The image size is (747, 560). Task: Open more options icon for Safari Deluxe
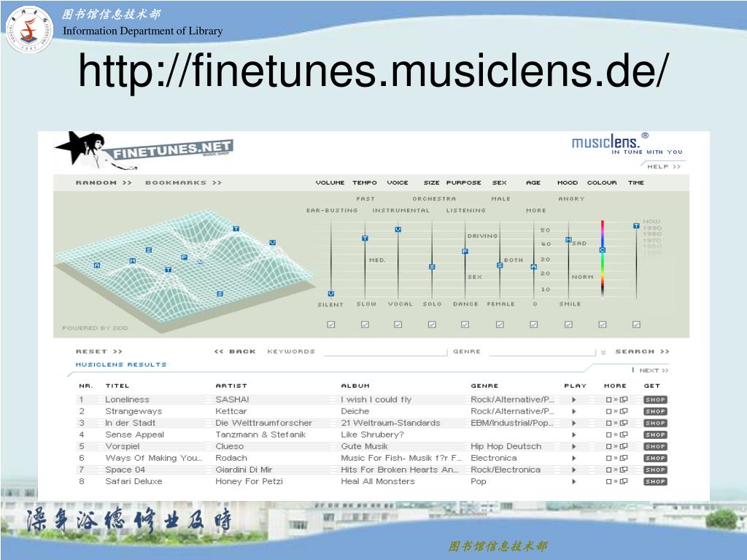[x=617, y=481]
